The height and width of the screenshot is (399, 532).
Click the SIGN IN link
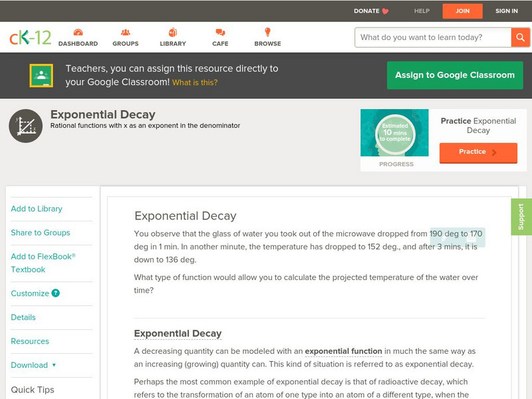507,11
